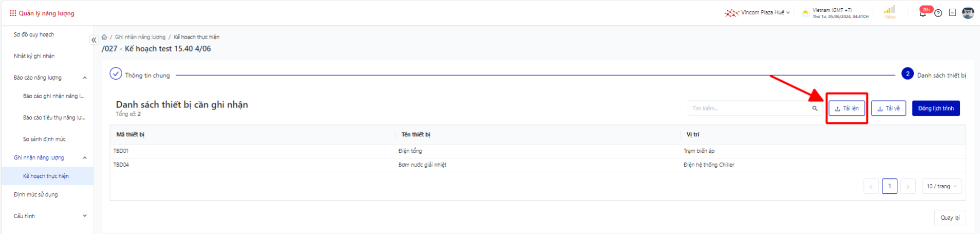Collapse the 'Báo cáo năng lượng' menu group
The height and width of the screenshot is (234, 980).
85,78
